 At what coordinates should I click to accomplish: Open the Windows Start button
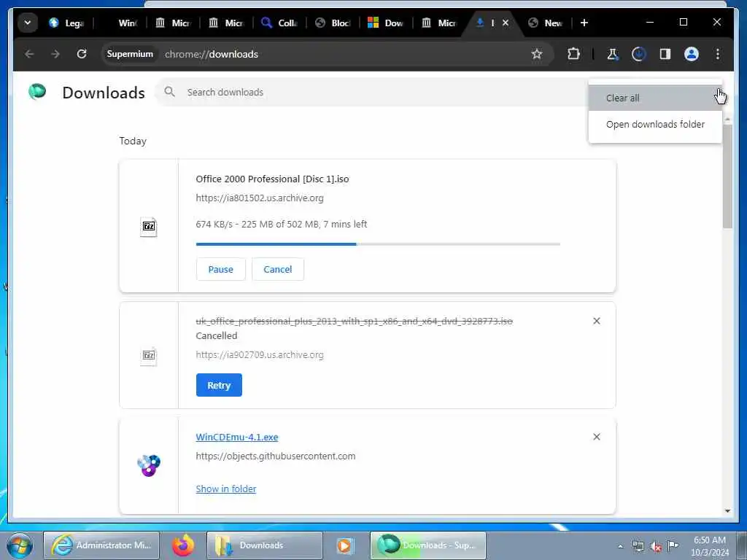(x=20, y=545)
